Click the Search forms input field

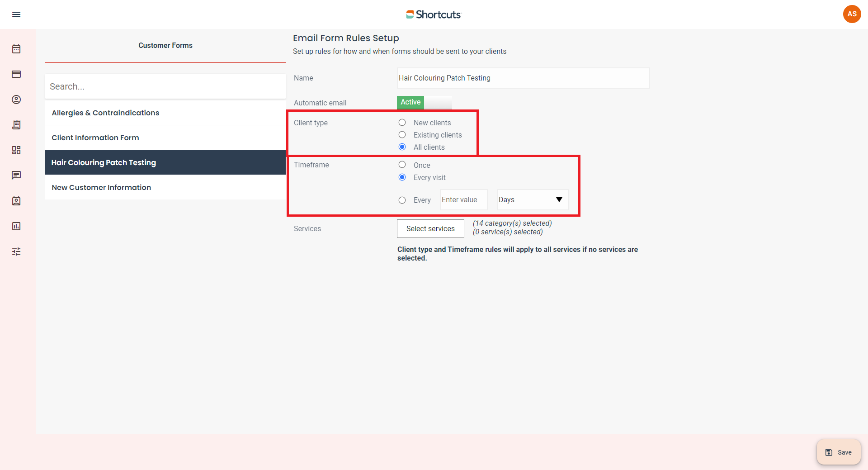(165, 86)
